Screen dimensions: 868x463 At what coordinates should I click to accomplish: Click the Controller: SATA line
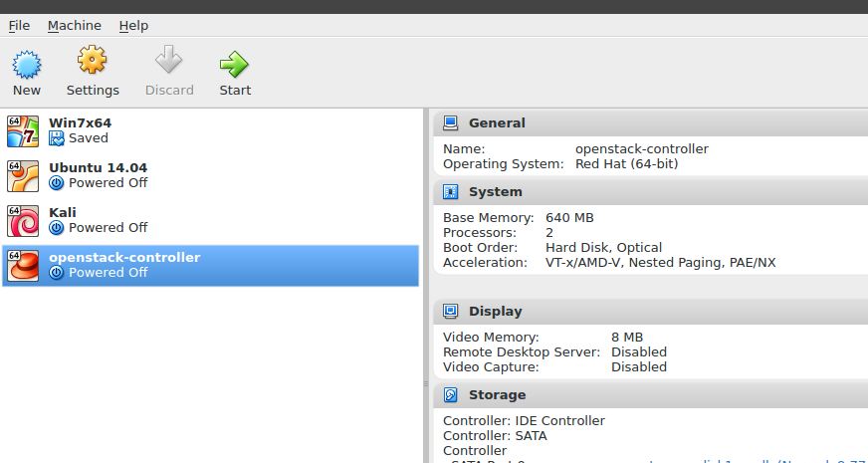(495, 436)
